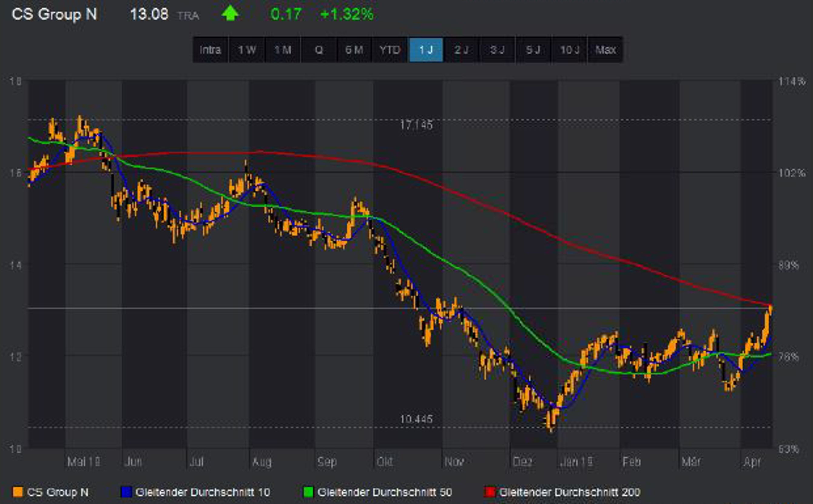The image size is (813, 504).
Task: Switch chart to 2 J range
Action: coord(462,50)
